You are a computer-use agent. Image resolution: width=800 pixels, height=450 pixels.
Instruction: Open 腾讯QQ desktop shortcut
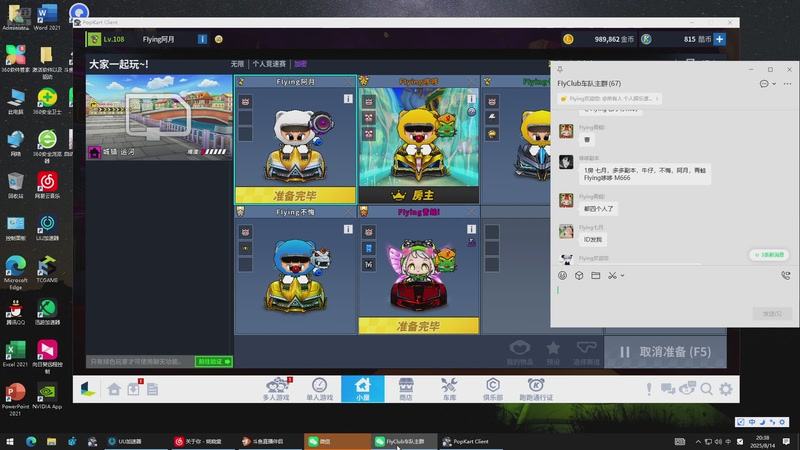coord(15,312)
